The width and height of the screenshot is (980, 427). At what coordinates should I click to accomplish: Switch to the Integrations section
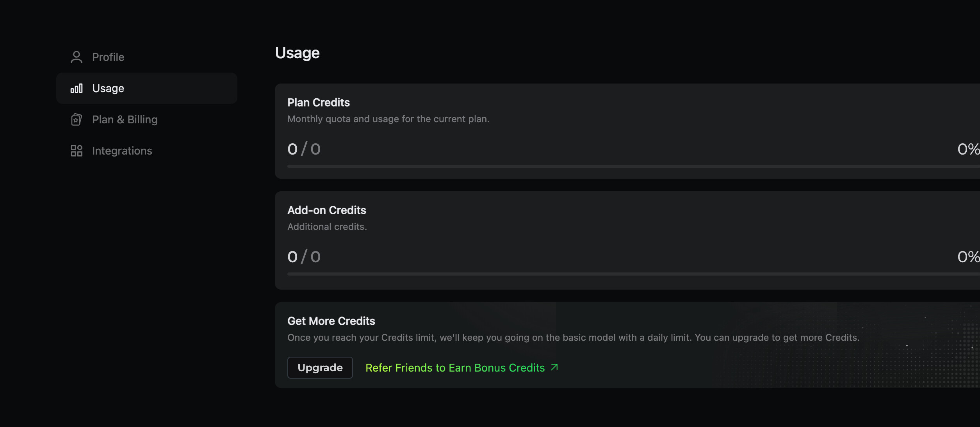pyautogui.click(x=122, y=151)
